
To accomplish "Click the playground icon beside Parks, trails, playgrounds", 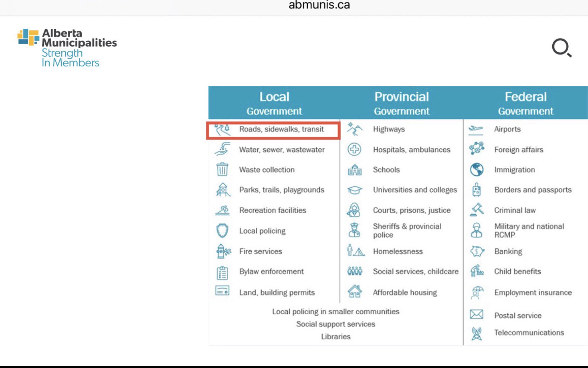I will [223, 190].
